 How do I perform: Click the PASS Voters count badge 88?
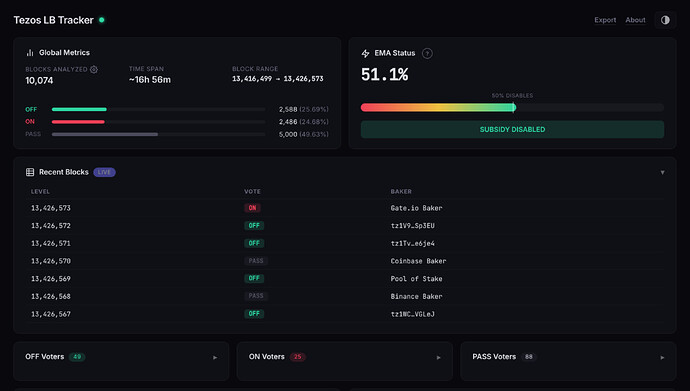click(529, 357)
